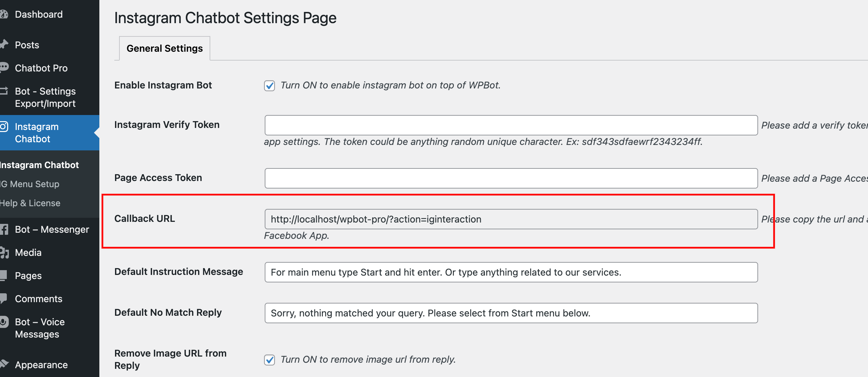Click the Instagram Verify Token input field

tap(511, 125)
